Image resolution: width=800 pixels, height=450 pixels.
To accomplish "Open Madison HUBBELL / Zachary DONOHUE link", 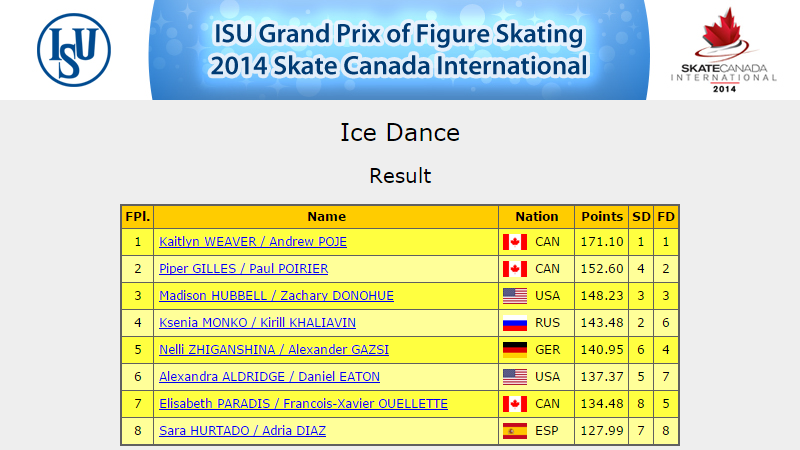I will coord(277,296).
